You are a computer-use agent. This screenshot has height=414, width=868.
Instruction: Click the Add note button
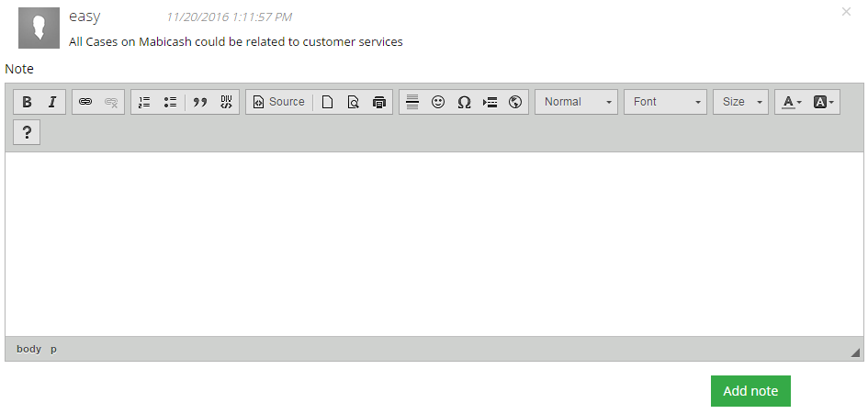750,391
